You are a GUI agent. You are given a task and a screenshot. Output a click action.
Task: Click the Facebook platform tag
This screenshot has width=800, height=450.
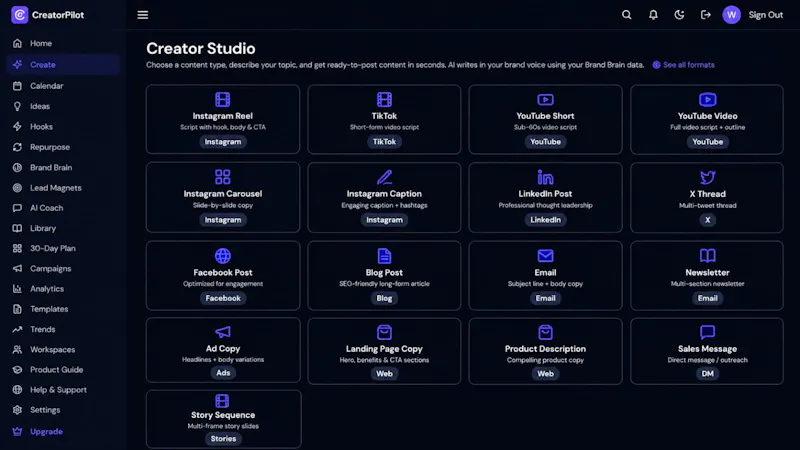(x=222, y=298)
